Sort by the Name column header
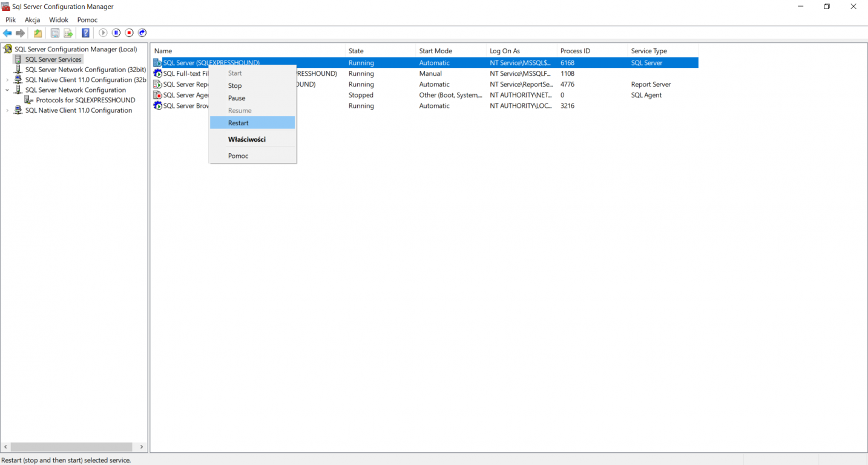Image resolution: width=868 pixels, height=465 pixels. pyautogui.click(x=248, y=51)
